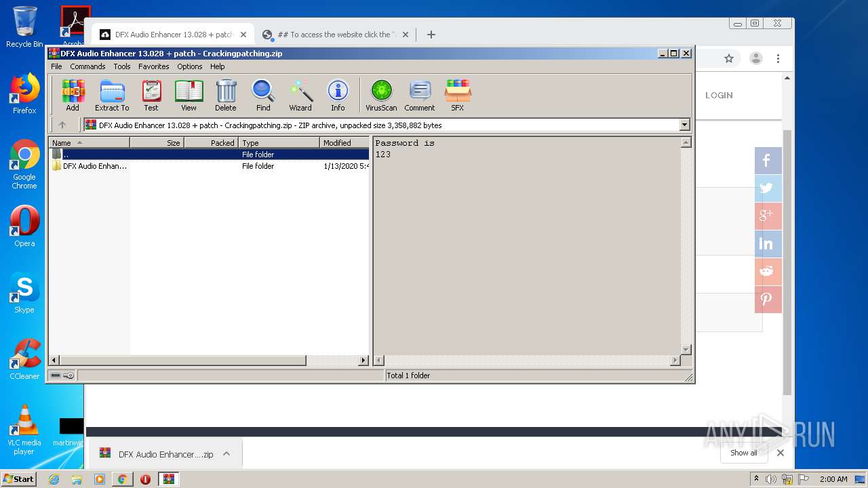
Task: Open the Favorites menu
Action: [x=154, y=66]
